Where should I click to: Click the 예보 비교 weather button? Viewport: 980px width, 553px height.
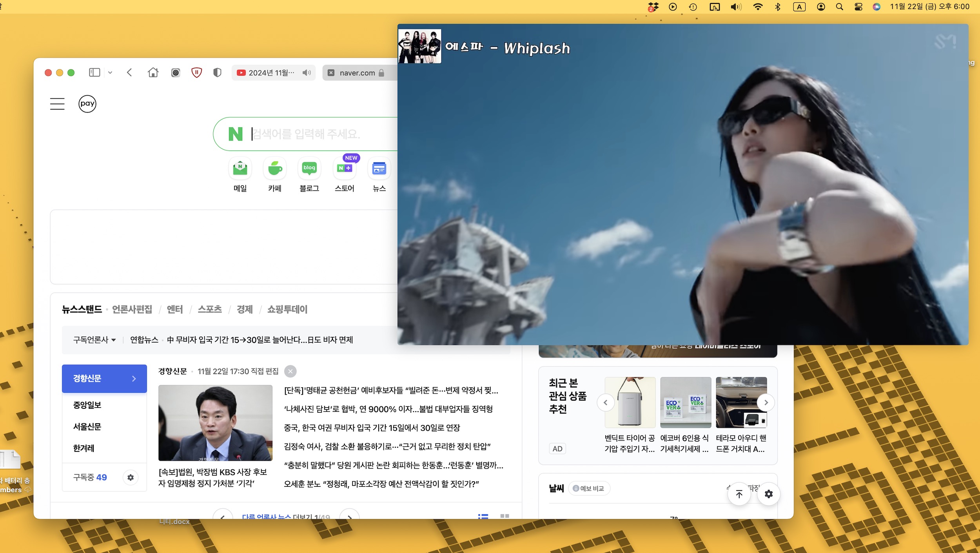(x=589, y=488)
